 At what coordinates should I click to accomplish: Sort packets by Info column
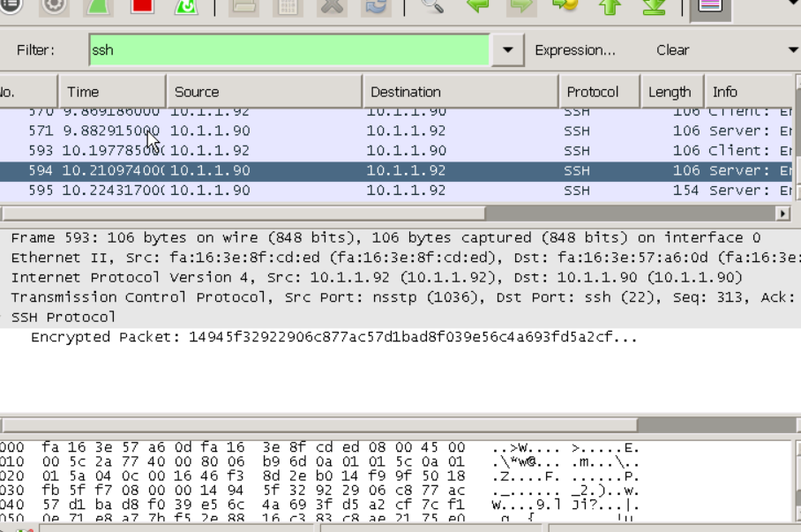tap(749, 92)
